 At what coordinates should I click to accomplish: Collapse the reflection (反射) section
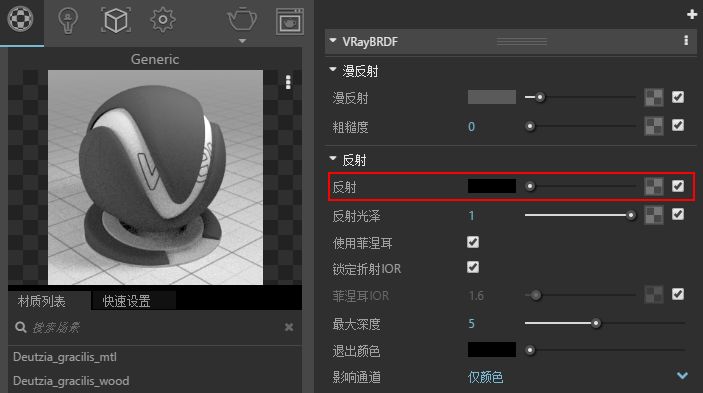[x=333, y=158]
